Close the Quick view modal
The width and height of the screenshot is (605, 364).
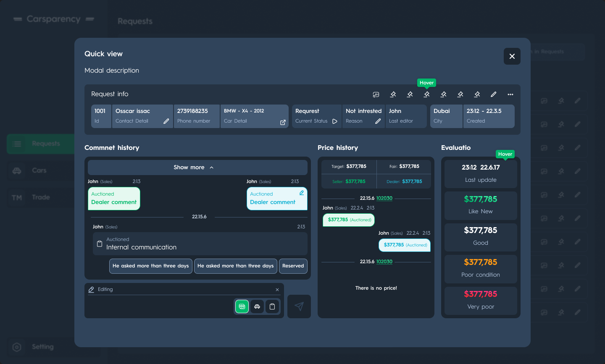[x=512, y=56]
